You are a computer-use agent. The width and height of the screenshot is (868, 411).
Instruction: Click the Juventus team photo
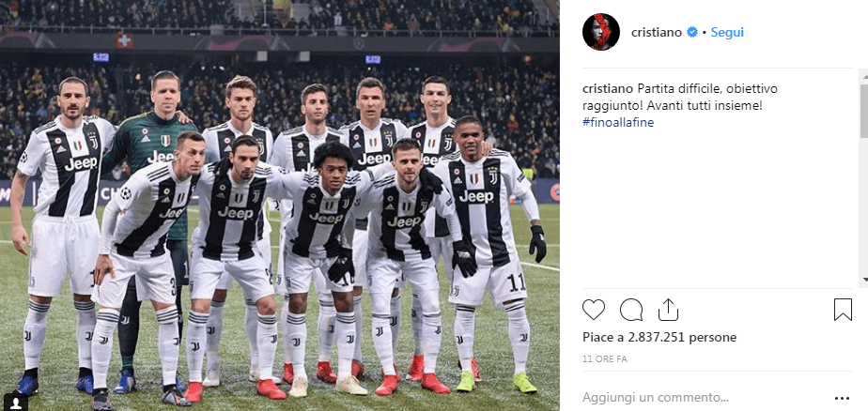click(280, 205)
